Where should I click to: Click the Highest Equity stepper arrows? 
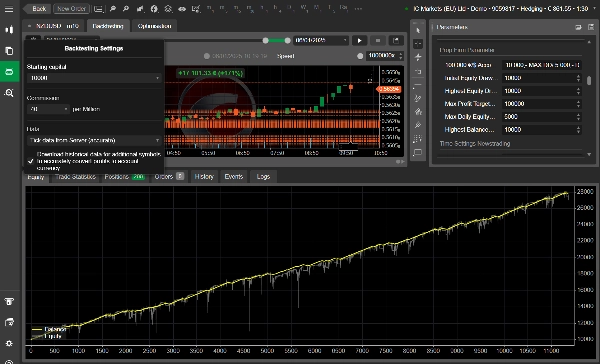coord(578,91)
